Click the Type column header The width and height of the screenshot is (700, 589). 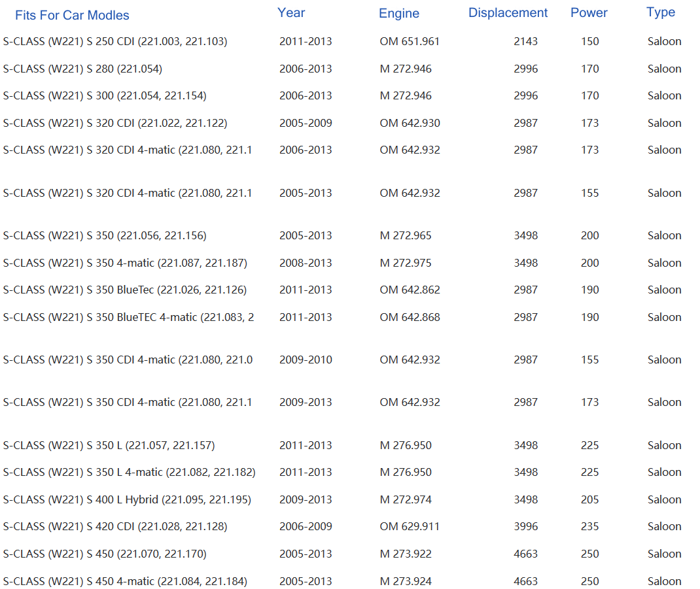[x=661, y=12]
